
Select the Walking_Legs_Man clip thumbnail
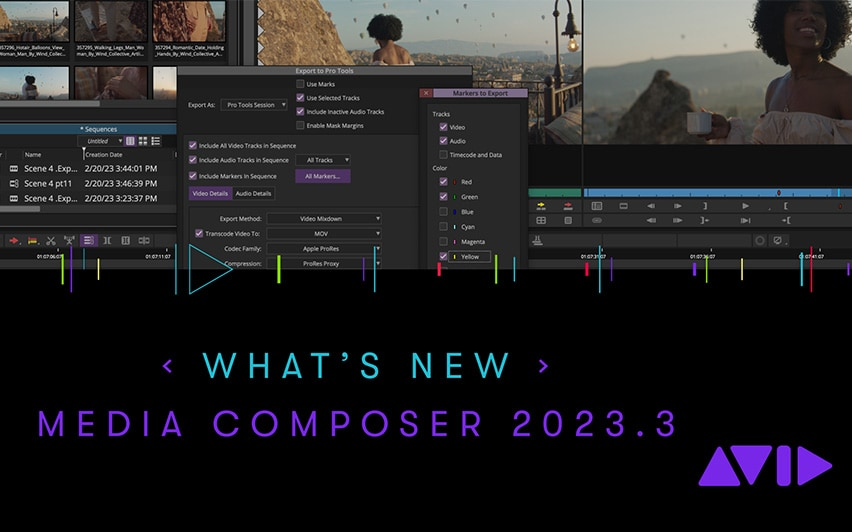(x=111, y=21)
